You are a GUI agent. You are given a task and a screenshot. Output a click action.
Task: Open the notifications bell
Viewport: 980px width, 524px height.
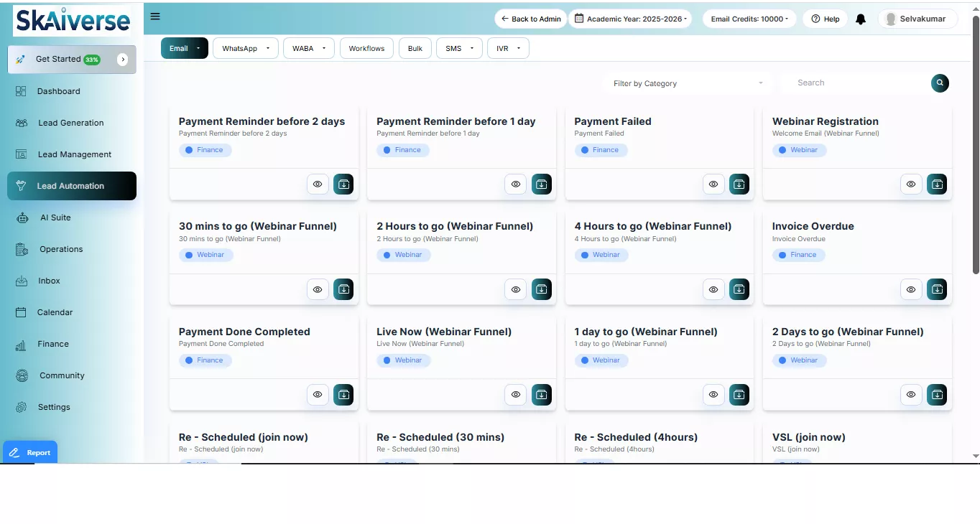coord(860,19)
